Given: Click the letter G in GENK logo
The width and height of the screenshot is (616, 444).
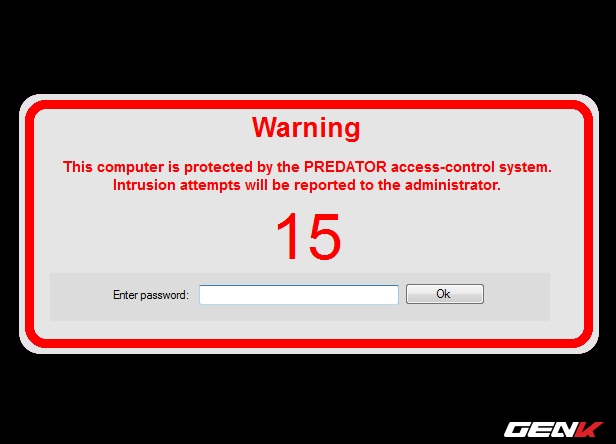Looking at the screenshot, I should point(517,429).
